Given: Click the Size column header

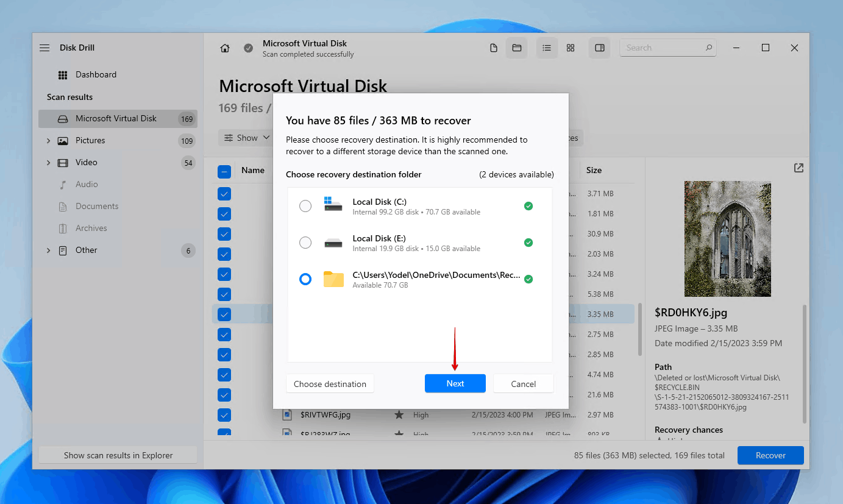Looking at the screenshot, I should (x=594, y=170).
